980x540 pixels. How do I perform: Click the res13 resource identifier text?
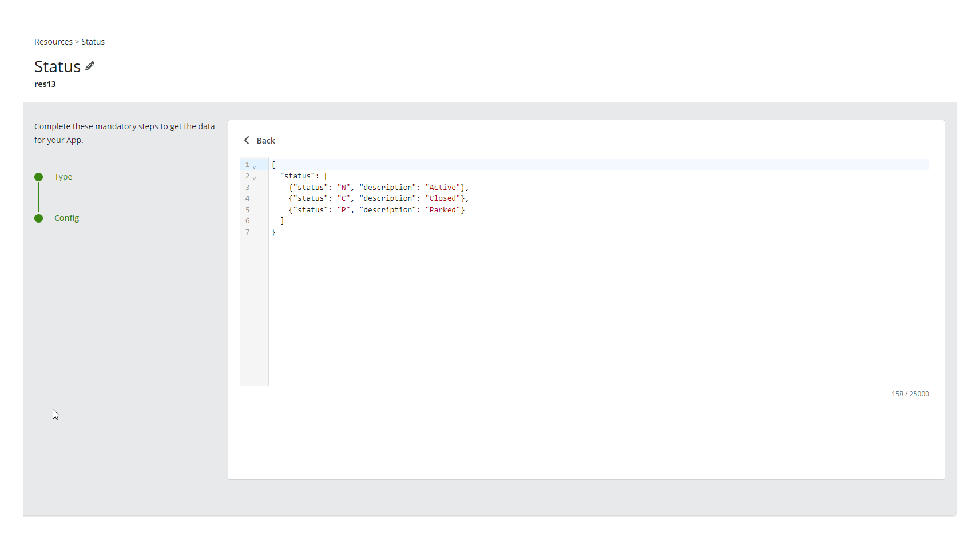tap(45, 84)
